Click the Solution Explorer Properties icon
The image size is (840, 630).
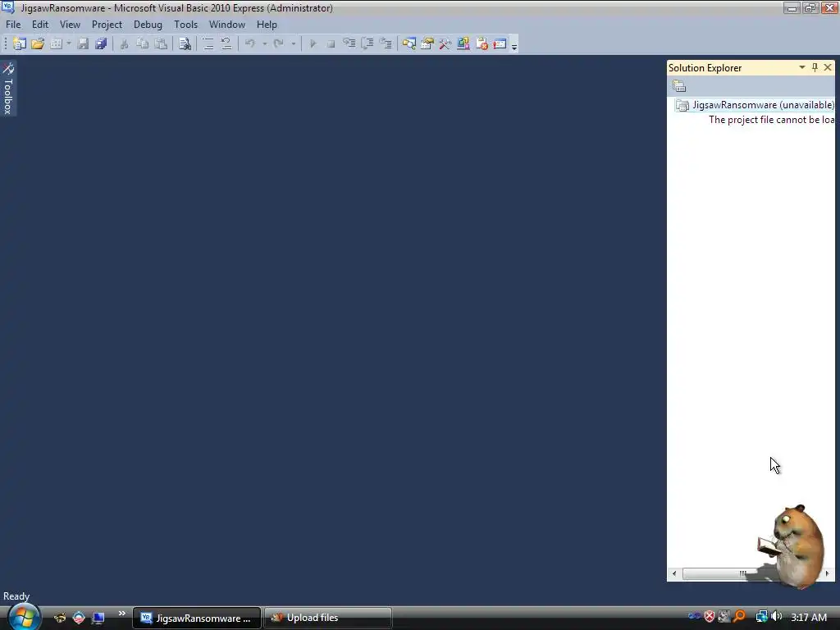(x=679, y=86)
